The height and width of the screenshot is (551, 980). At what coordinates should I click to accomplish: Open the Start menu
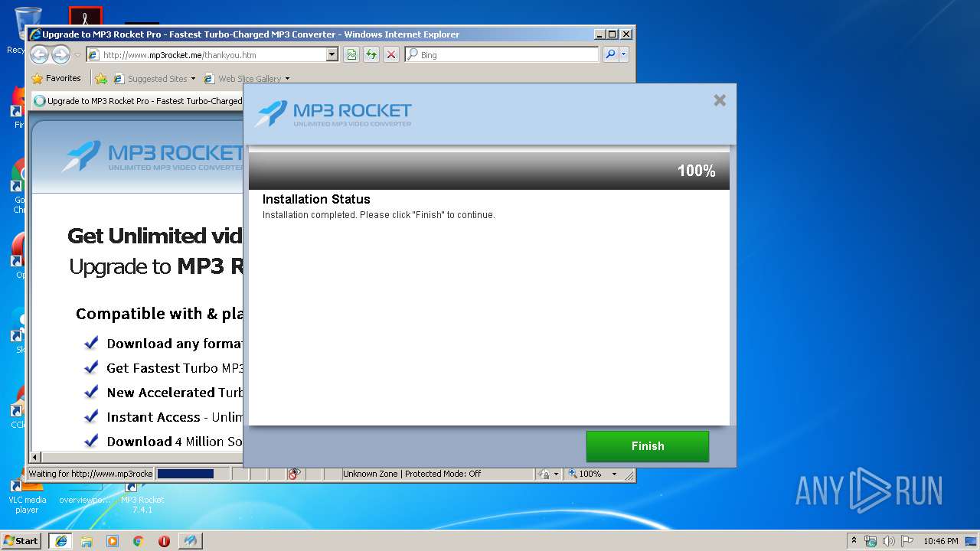tap(21, 540)
